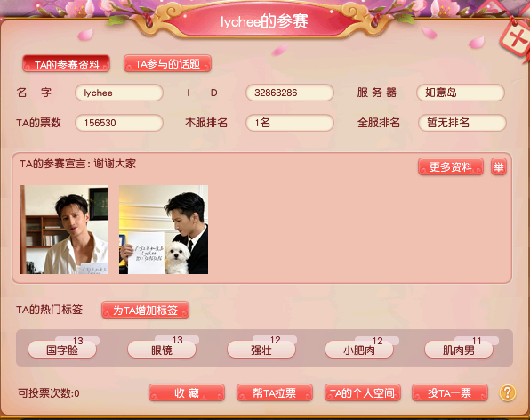The height and width of the screenshot is (420, 530).
Task: Click 帮TA拉票 button
Action: coord(275,393)
